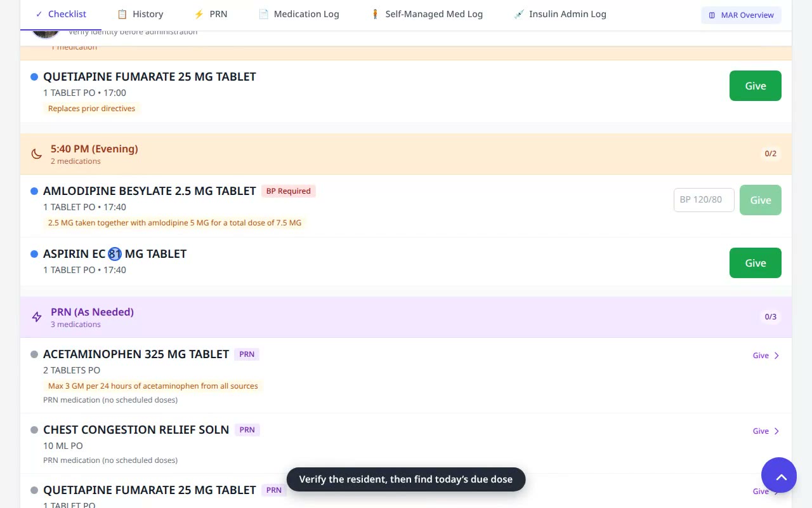
Task: Click the lightning icon in PRN section header
Action: (x=37, y=317)
